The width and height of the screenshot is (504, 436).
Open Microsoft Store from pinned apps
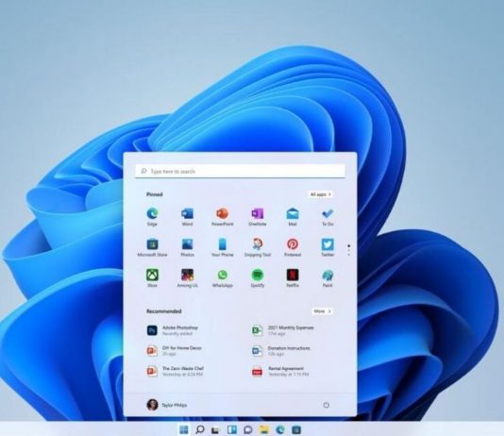(152, 247)
